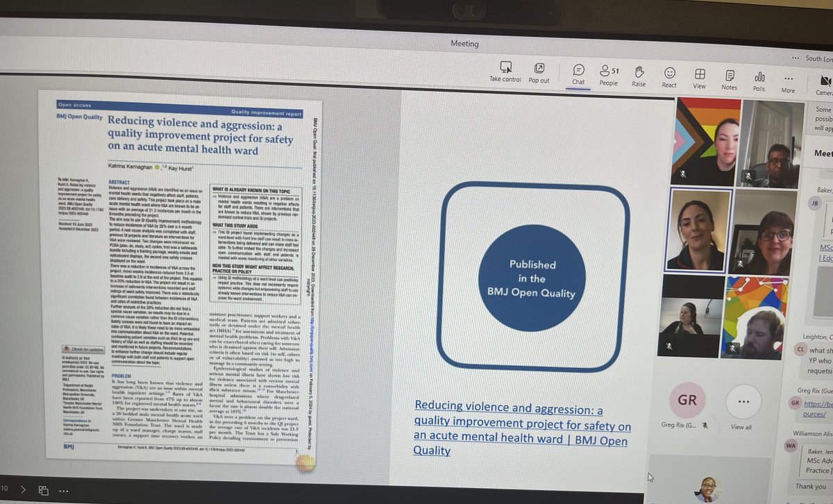833x504 pixels.
Task: Click the 'Published in the BMJ Open Quality' circle
Action: [x=532, y=277]
